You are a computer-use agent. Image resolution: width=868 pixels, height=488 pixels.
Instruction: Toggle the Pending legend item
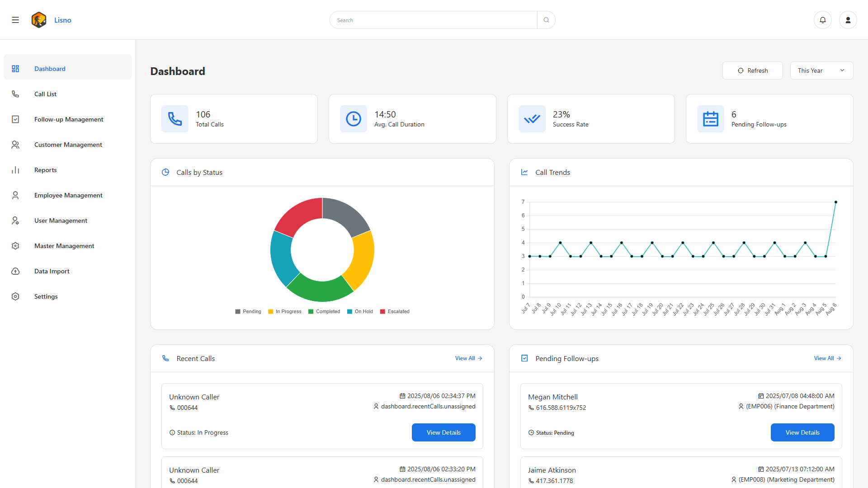point(248,311)
